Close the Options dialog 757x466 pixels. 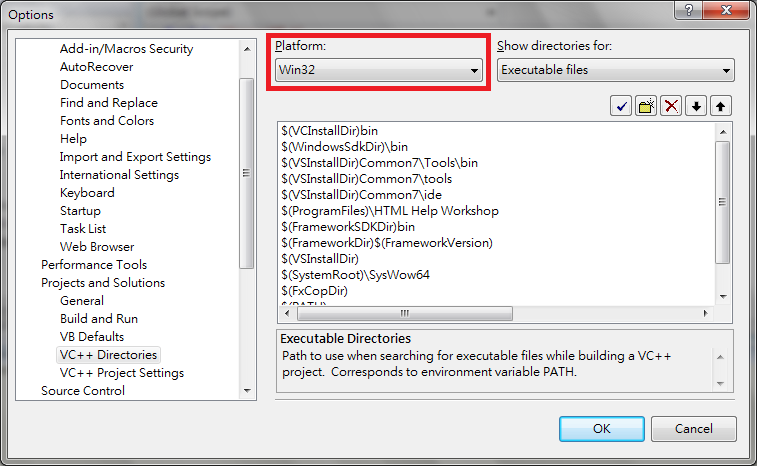click(x=728, y=11)
